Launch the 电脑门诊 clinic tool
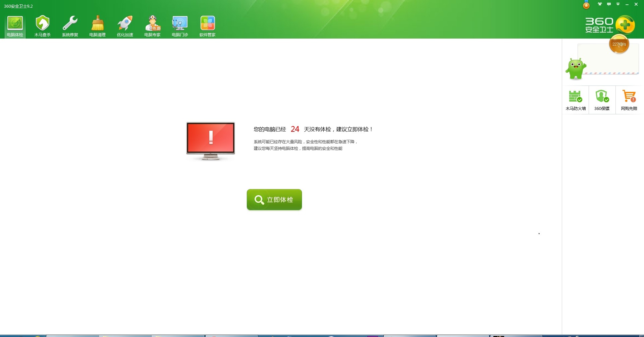This screenshot has height=337, width=644. [x=180, y=26]
